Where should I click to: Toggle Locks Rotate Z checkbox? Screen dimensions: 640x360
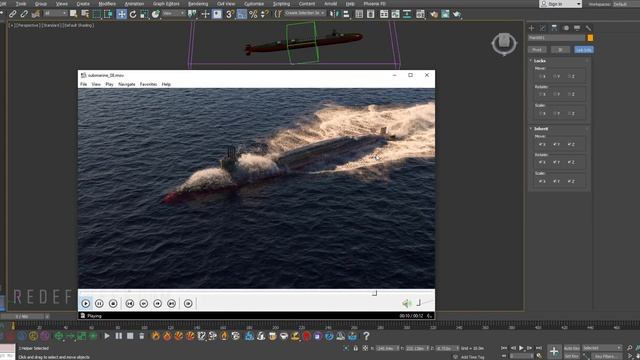571,94
